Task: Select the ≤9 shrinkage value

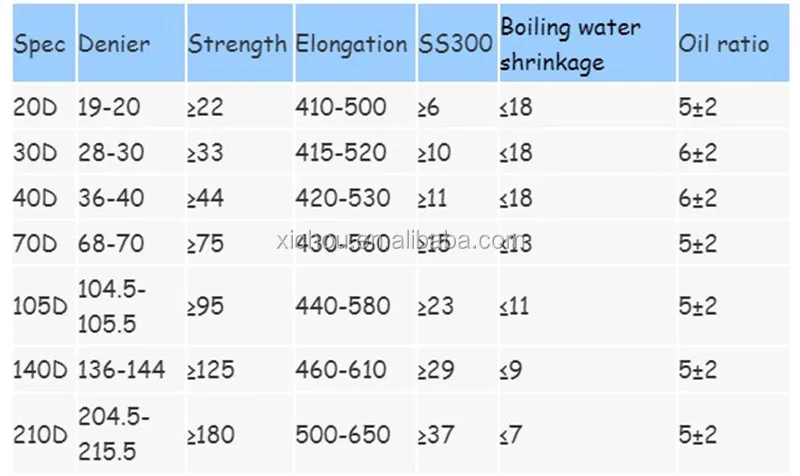Action: (510, 370)
